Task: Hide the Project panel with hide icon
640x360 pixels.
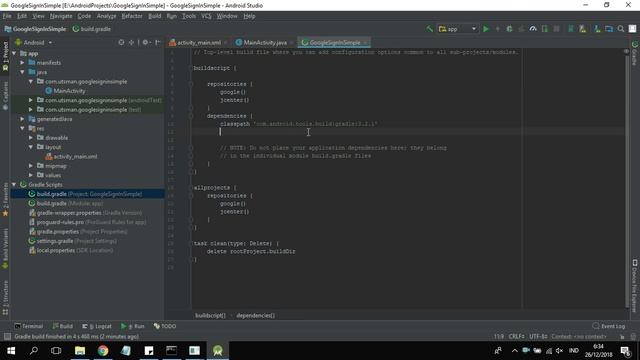Action: click(158, 42)
